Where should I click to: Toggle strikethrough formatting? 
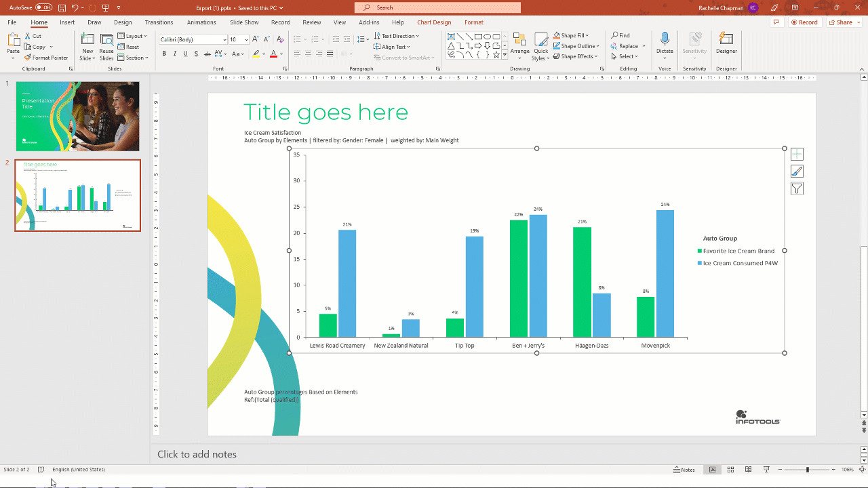pyautogui.click(x=208, y=54)
